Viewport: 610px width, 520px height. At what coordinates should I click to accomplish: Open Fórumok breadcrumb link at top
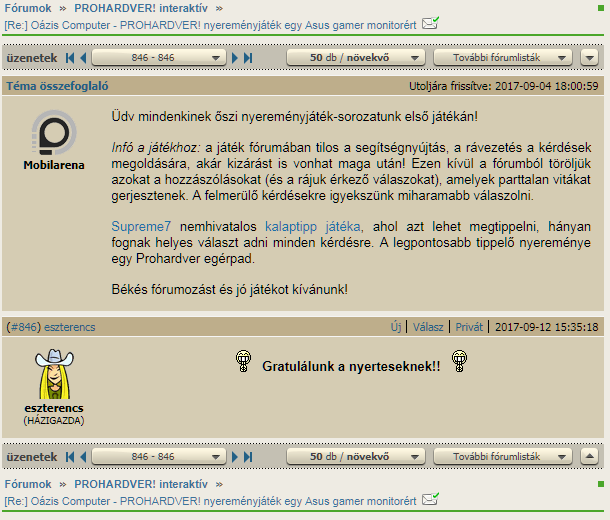pos(28,8)
